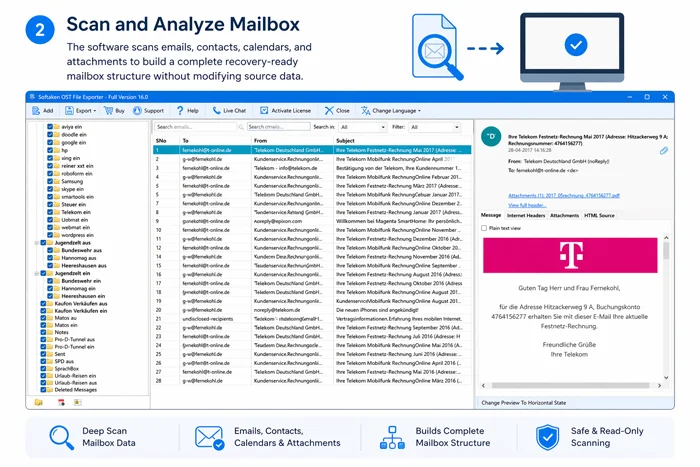
Task: Open the 'Search in' All combo box
Action: coord(362,127)
